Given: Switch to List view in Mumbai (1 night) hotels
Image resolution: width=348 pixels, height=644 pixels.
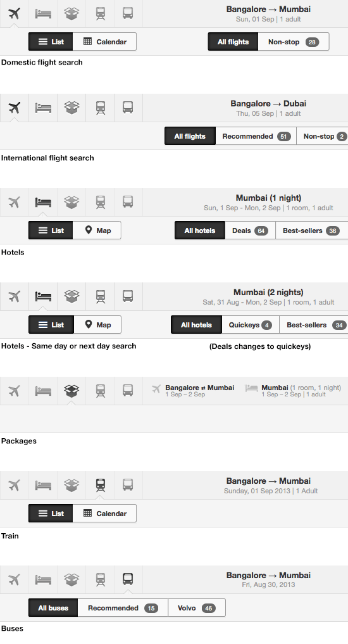Looking at the screenshot, I should coord(51,230).
